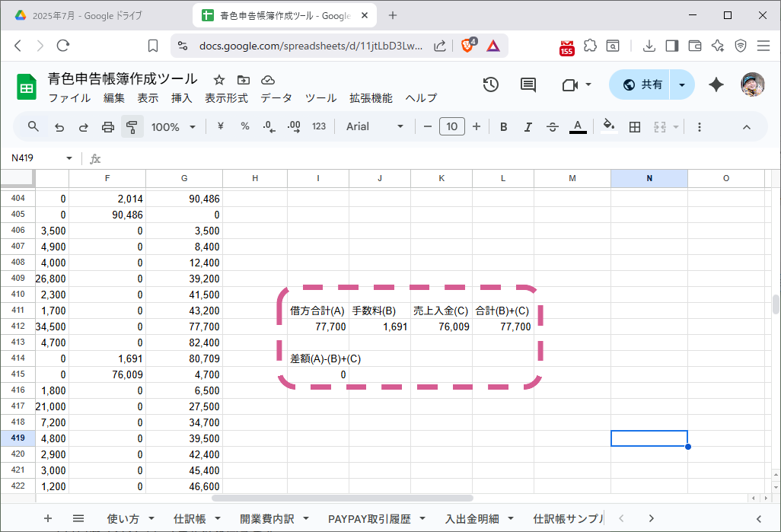Open the fill color picker
781x532 pixels.
pos(608,126)
